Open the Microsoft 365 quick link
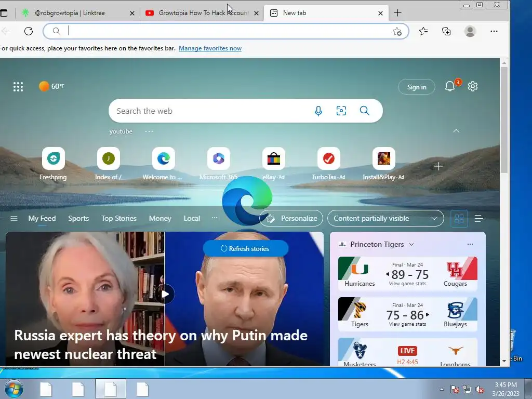Screen dimensions: 532x399 [219, 164]
